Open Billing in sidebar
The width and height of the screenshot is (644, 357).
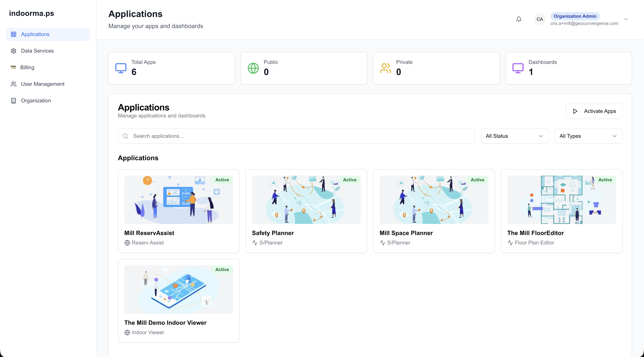(48, 67)
